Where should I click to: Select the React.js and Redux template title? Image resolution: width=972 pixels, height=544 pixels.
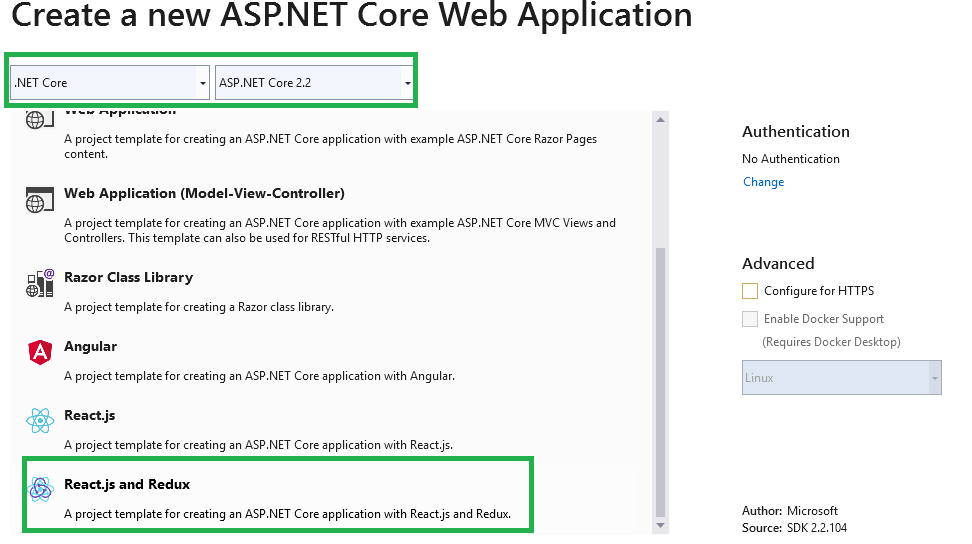127,484
